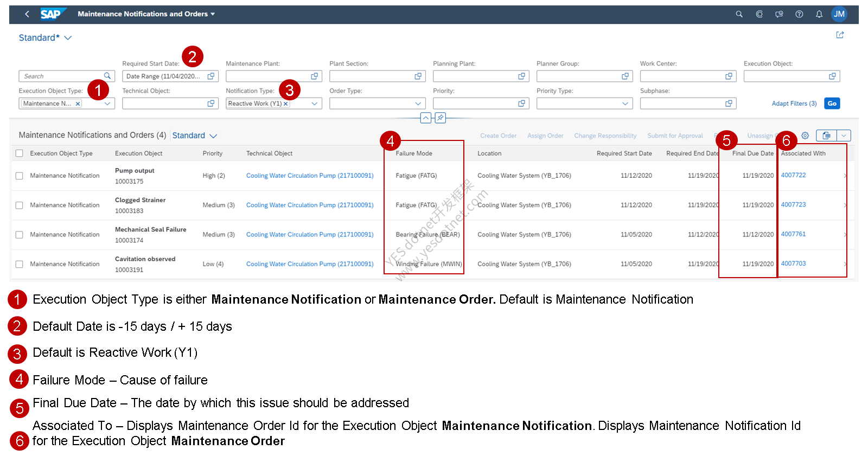Expand the Order Type dropdown
This screenshot has width=868, height=456.
[418, 104]
